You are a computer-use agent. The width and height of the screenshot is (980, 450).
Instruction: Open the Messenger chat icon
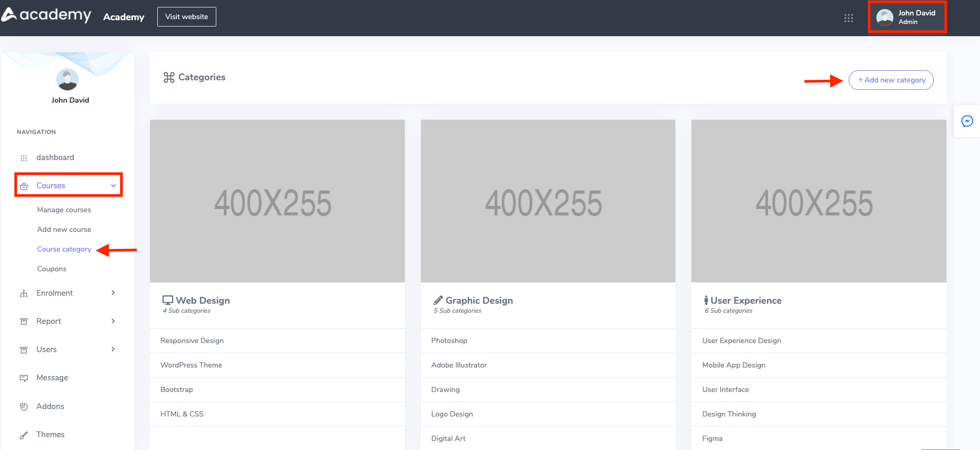coord(967,121)
